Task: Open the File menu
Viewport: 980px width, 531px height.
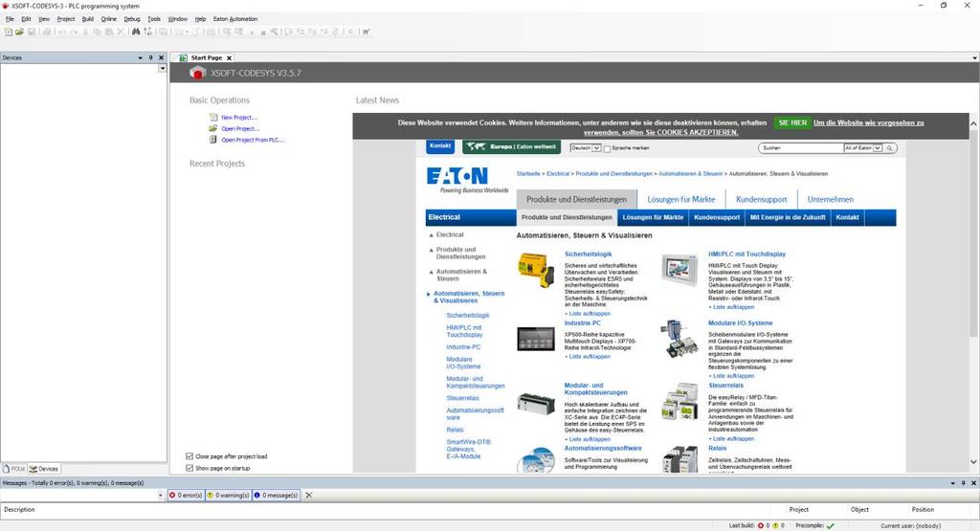Action: (x=10, y=19)
